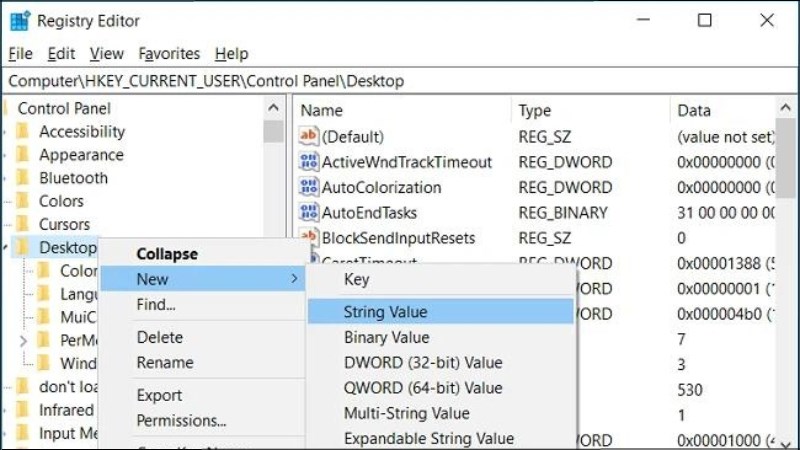Click the ActiveWndTrackTimeout DWORD icon
800x450 pixels.
[309, 162]
